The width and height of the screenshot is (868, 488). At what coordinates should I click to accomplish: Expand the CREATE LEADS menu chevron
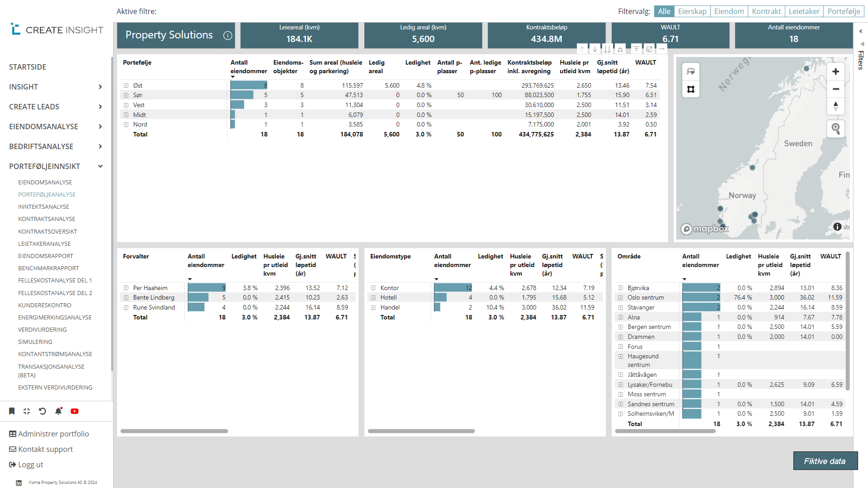(100, 107)
